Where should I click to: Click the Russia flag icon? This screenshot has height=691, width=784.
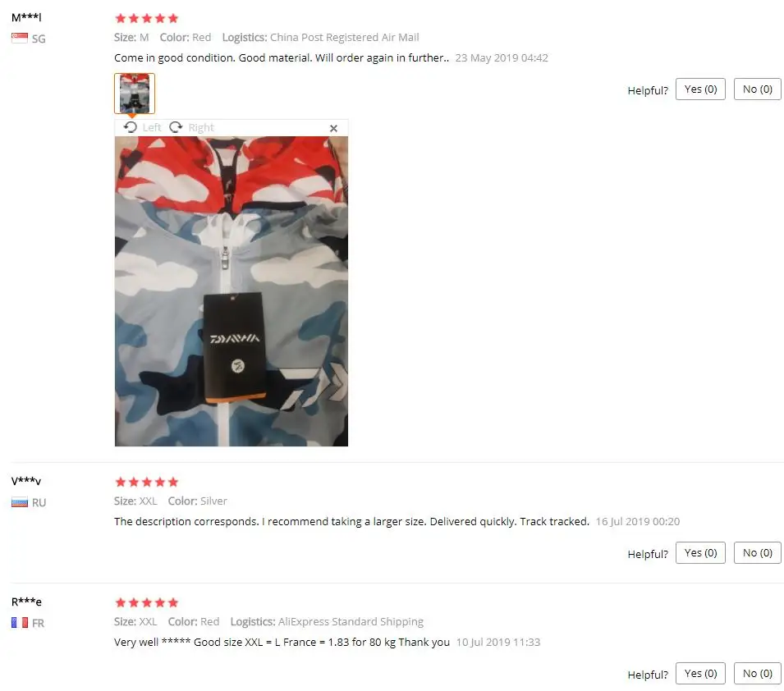point(20,502)
